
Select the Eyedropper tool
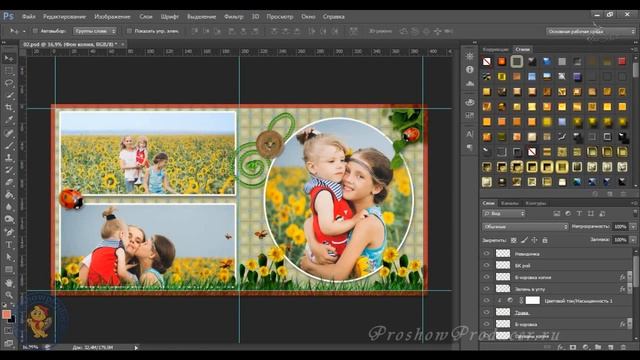click(x=9, y=120)
